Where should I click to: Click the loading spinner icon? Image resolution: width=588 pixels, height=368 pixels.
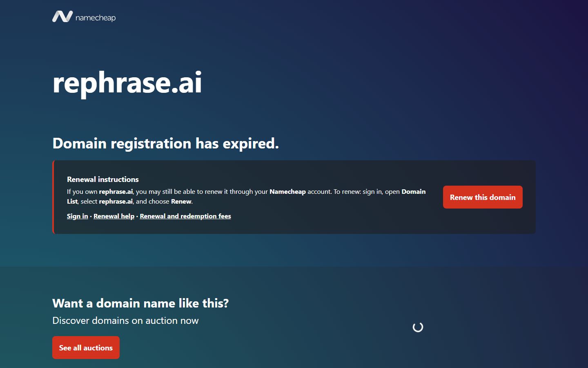[x=418, y=327]
